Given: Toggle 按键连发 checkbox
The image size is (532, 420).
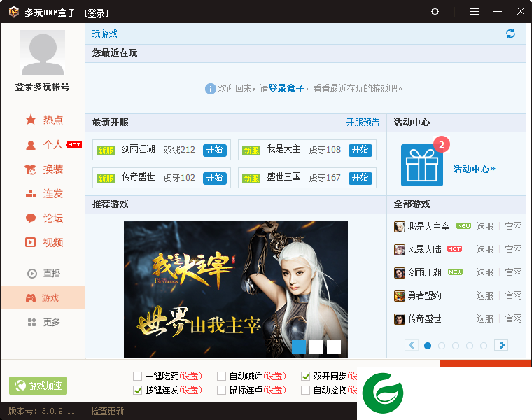Looking at the screenshot, I should click(137, 390).
